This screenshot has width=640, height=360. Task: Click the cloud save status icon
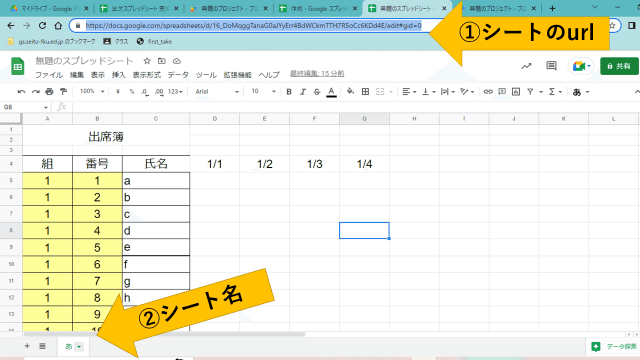[177, 61]
